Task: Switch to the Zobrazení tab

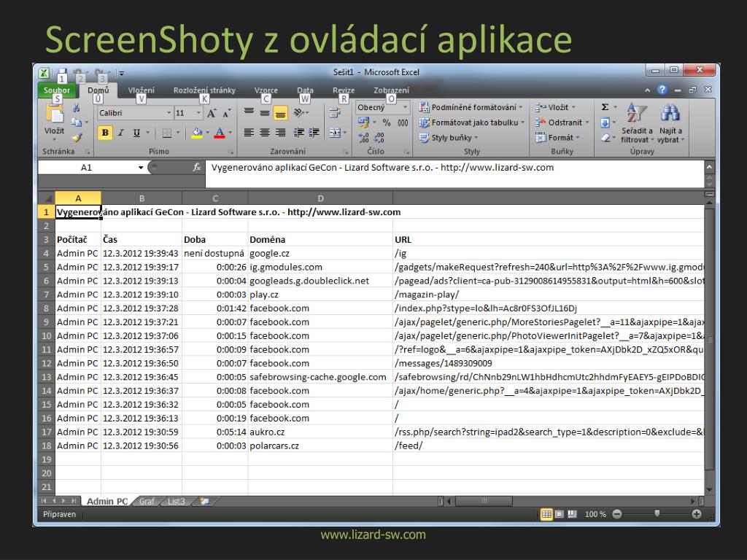Action: [391, 90]
